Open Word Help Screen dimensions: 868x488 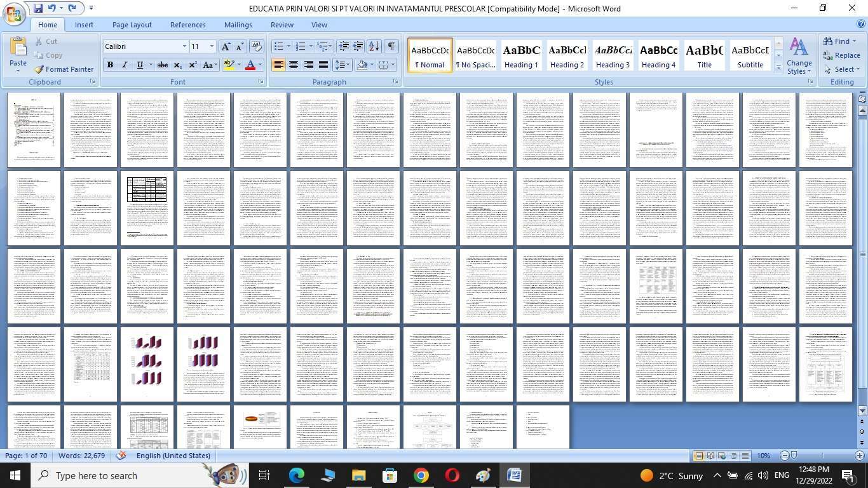click(861, 24)
